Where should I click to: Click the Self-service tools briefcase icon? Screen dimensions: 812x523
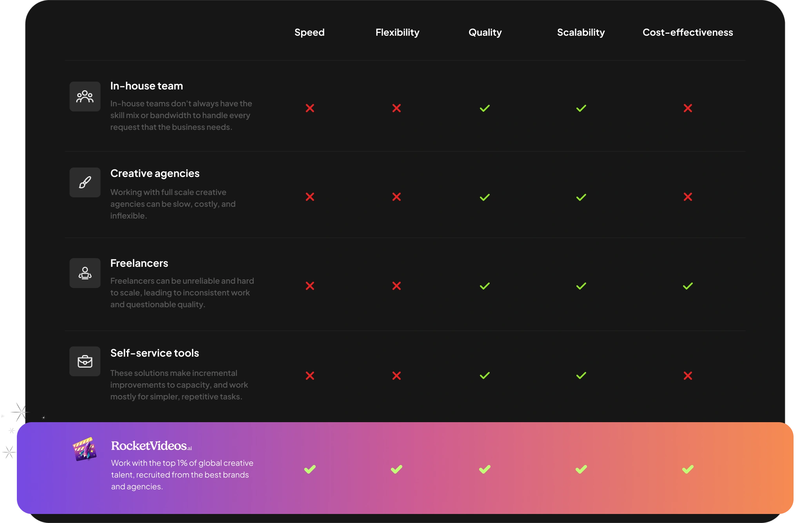click(x=85, y=361)
